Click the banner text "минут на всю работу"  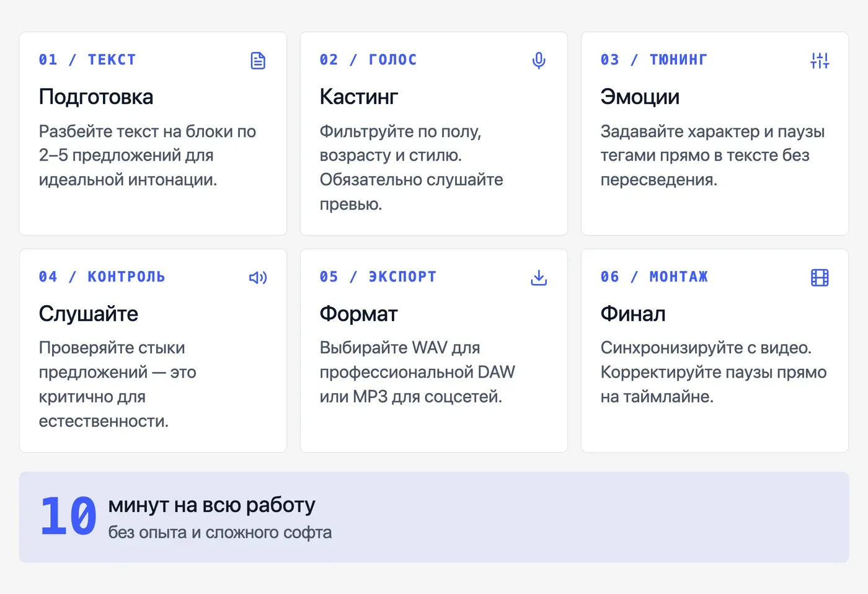point(212,505)
